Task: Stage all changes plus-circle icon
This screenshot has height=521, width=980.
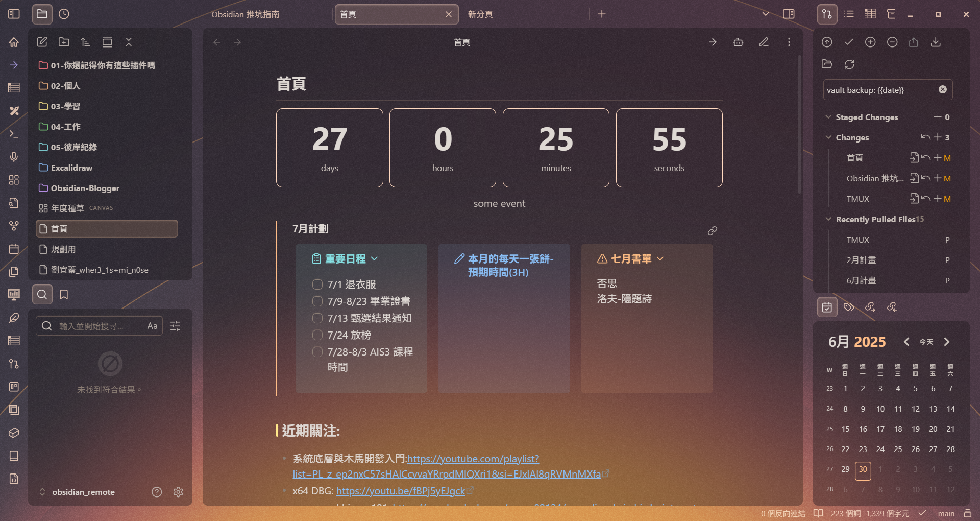Action: (870, 42)
